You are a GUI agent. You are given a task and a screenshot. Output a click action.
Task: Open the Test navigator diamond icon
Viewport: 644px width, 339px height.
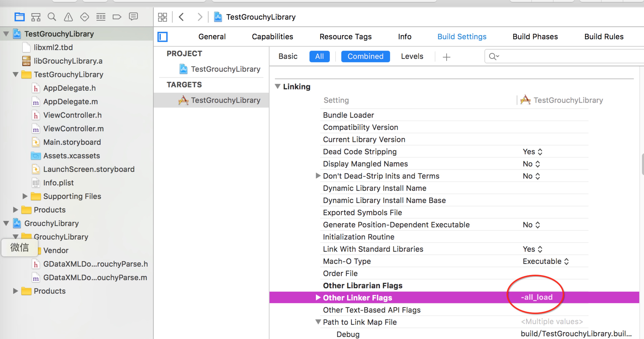[84, 17]
